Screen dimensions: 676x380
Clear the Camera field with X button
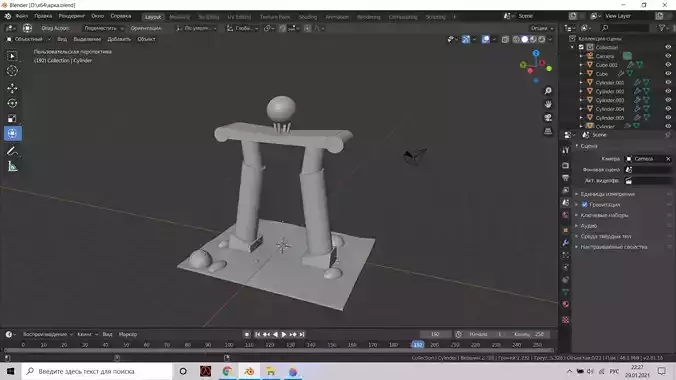coord(668,159)
